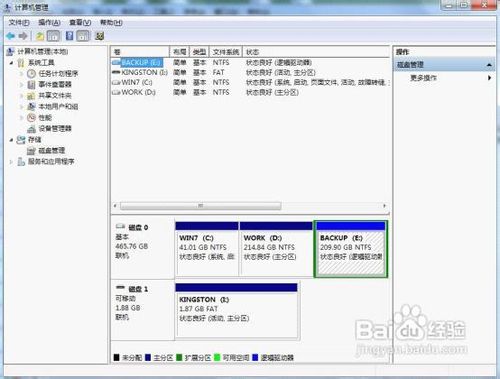
Task: Select KINGSTON (I:) partition on disk 1
Action: pyautogui.click(x=236, y=310)
